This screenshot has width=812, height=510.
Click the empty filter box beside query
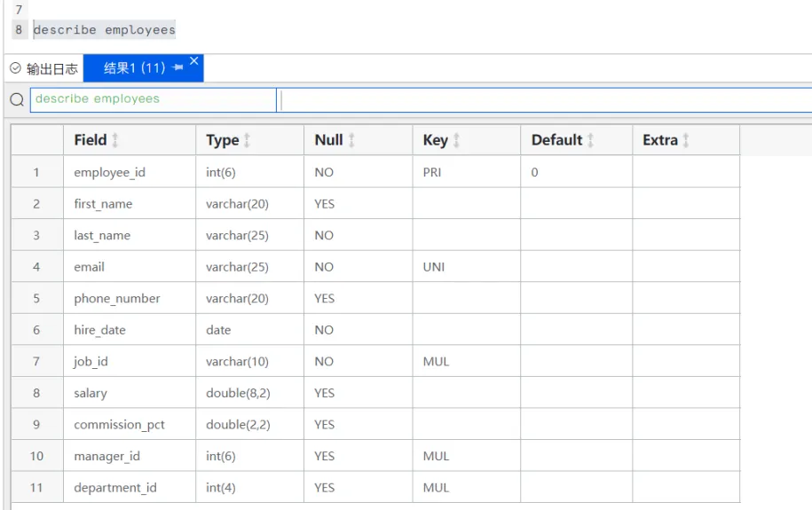pyautogui.click(x=544, y=99)
